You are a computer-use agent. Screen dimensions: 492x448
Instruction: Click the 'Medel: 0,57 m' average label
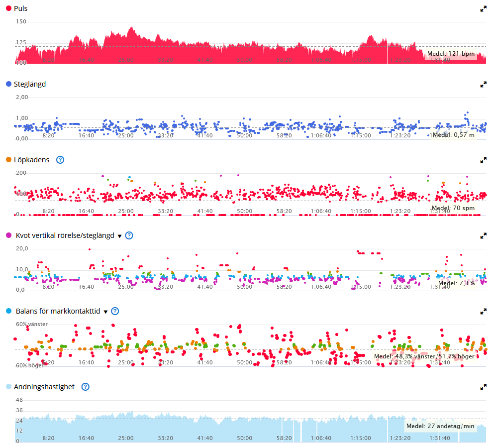point(454,135)
